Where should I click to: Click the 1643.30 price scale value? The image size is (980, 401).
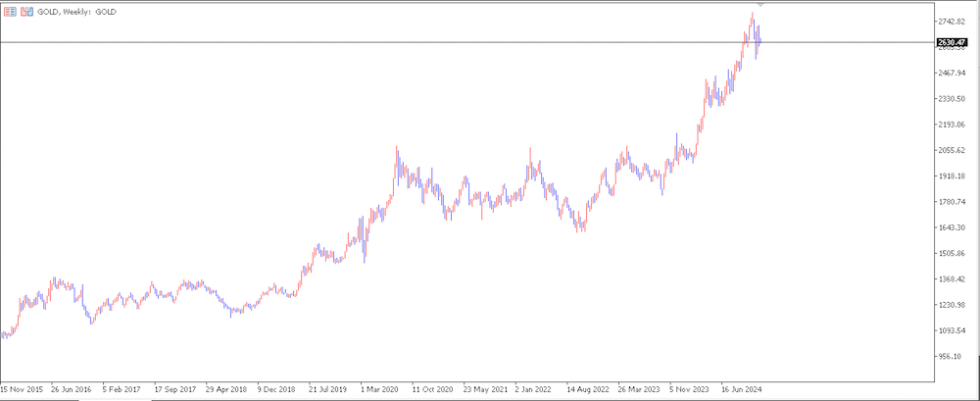click(953, 227)
